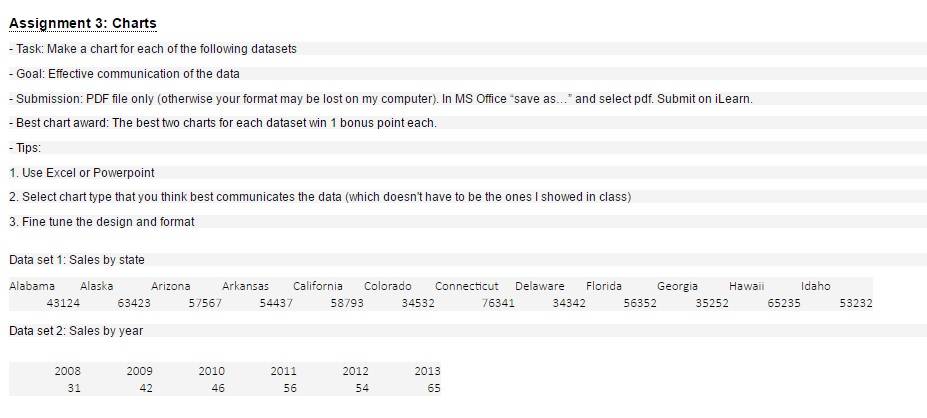Screen dimensions: 927x418
Task: Click the Hawaii state cell
Action: [x=746, y=286]
